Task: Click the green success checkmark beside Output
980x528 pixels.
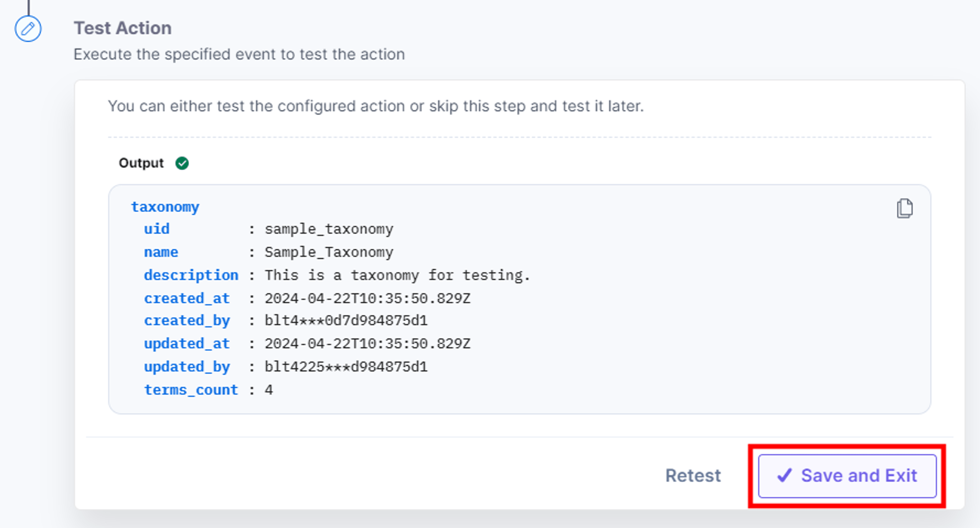Action: coord(182,163)
